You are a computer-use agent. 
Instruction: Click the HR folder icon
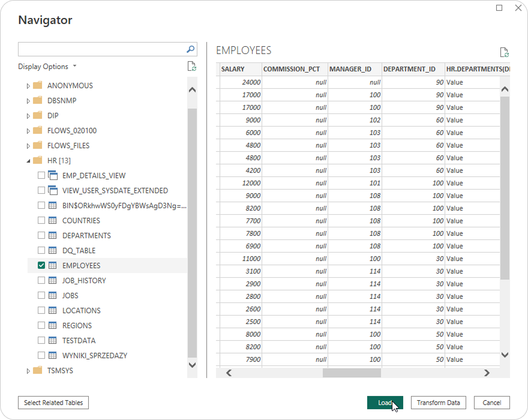tap(37, 160)
